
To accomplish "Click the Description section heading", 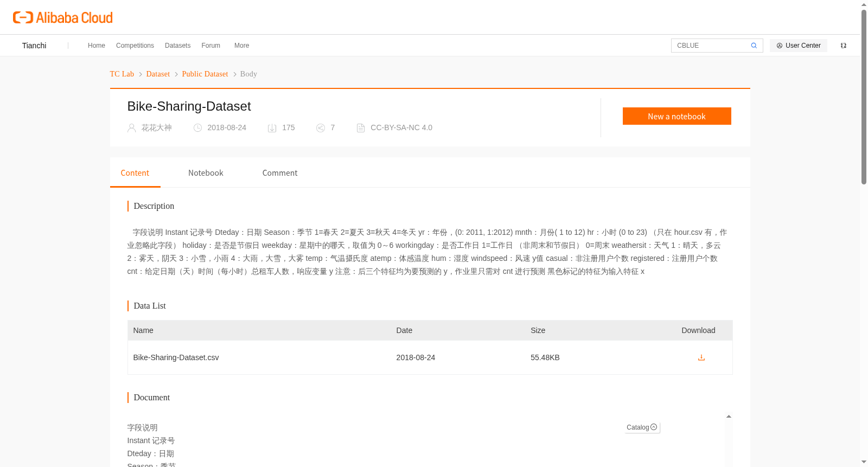I will coord(154,206).
